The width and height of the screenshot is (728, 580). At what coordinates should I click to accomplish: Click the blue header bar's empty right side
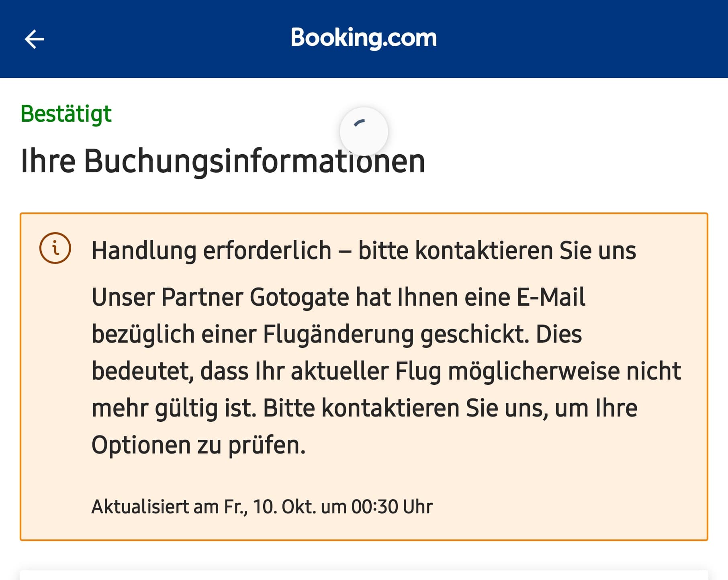click(x=603, y=39)
